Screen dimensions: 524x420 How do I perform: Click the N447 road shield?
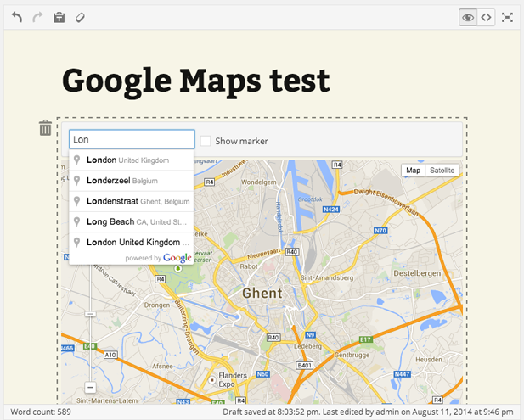coord(402,374)
